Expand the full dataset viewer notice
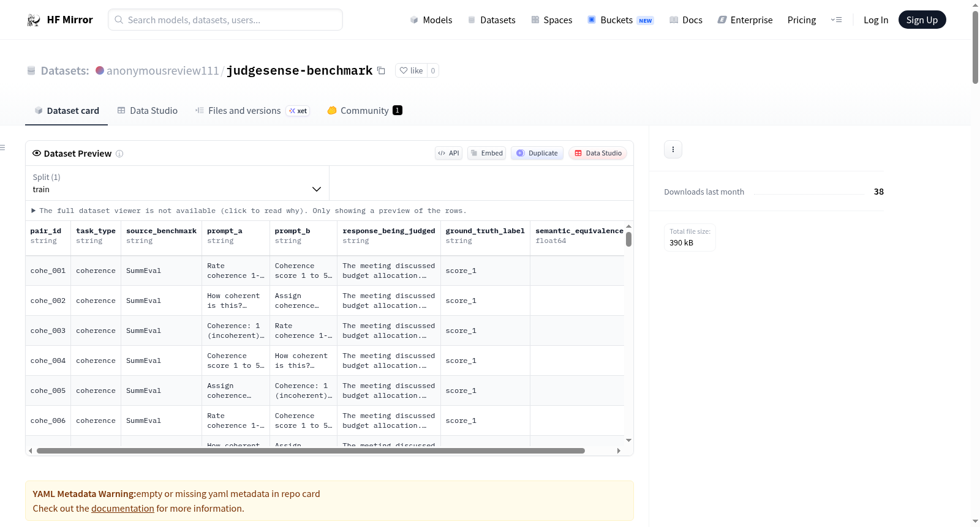Viewport: 980px width, 527px height. pyautogui.click(x=250, y=211)
